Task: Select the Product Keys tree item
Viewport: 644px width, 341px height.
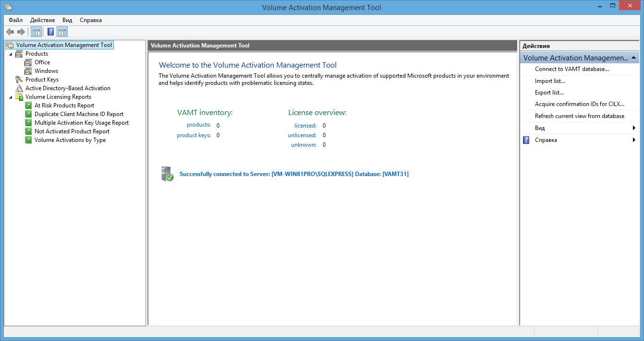Action: [42, 80]
